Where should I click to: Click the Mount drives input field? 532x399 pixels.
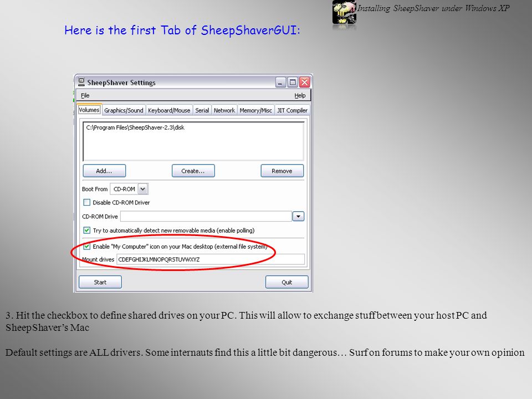coord(211,259)
